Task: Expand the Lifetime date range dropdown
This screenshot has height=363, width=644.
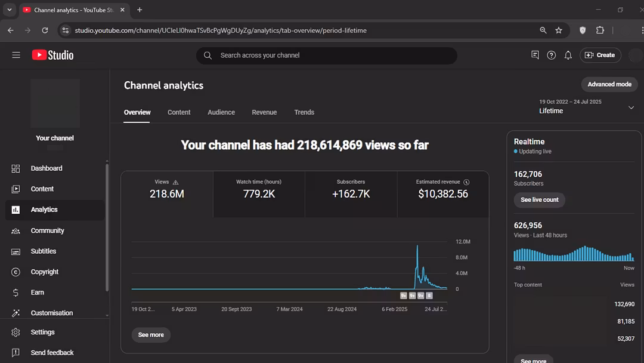Action: pos(631,107)
